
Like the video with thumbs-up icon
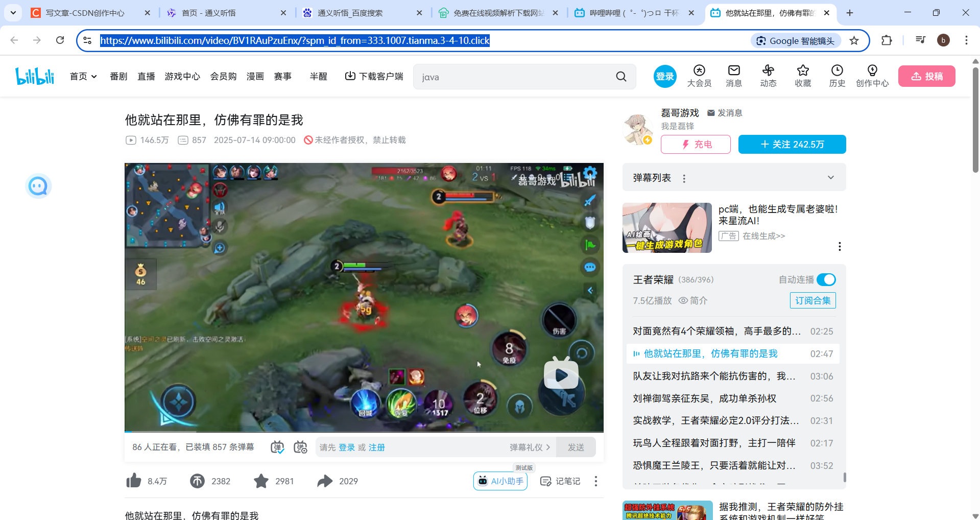click(x=134, y=481)
